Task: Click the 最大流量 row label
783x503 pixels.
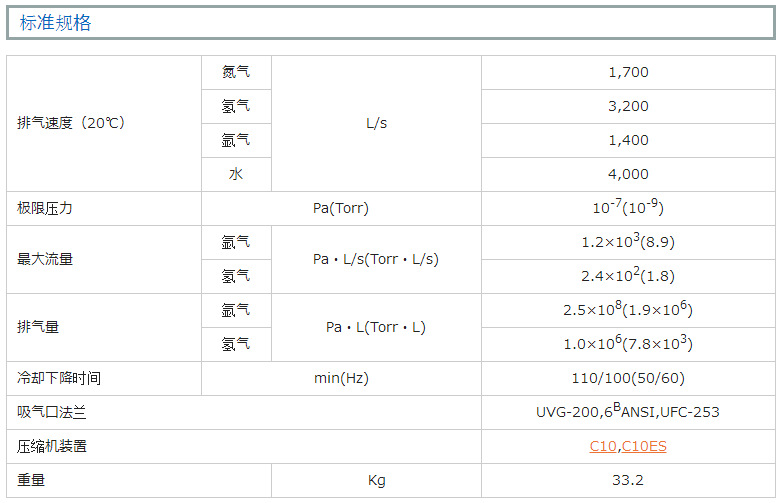Action: pos(45,259)
